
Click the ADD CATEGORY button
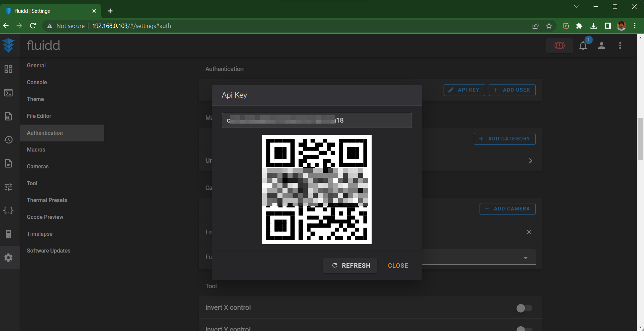[504, 139]
